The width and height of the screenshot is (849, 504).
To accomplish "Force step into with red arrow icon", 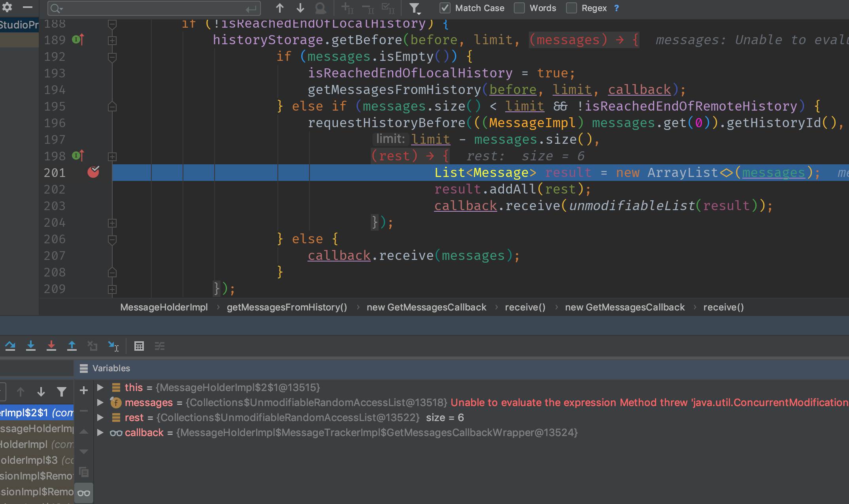I will point(52,346).
